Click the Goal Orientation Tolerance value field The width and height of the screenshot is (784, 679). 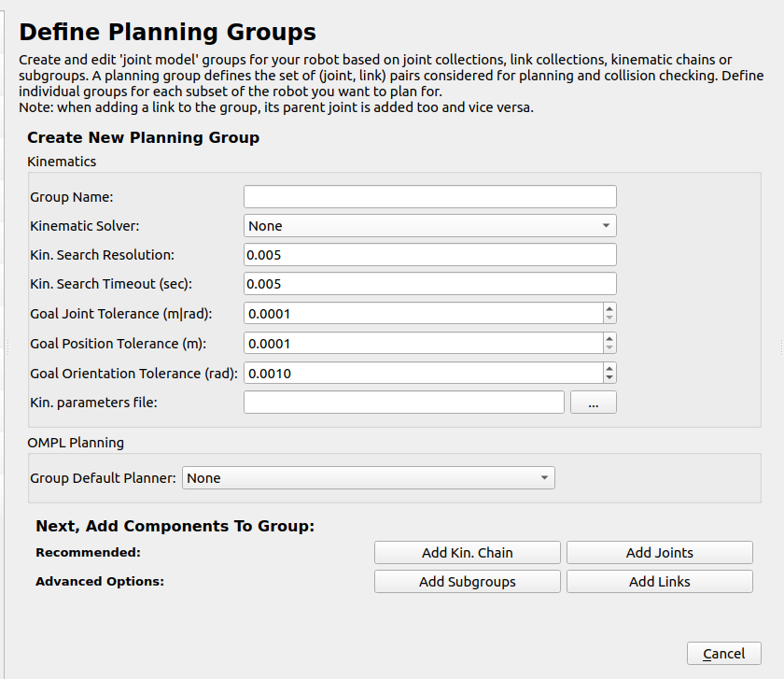tap(422, 374)
